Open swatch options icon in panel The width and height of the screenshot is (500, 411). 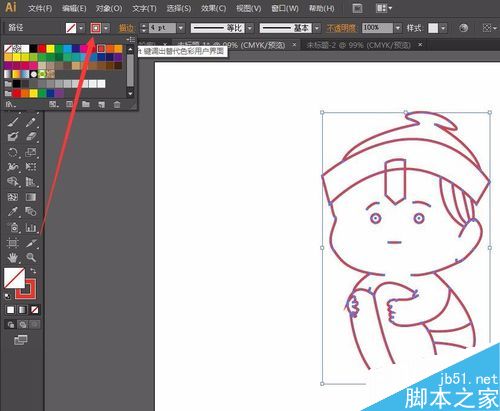point(69,104)
